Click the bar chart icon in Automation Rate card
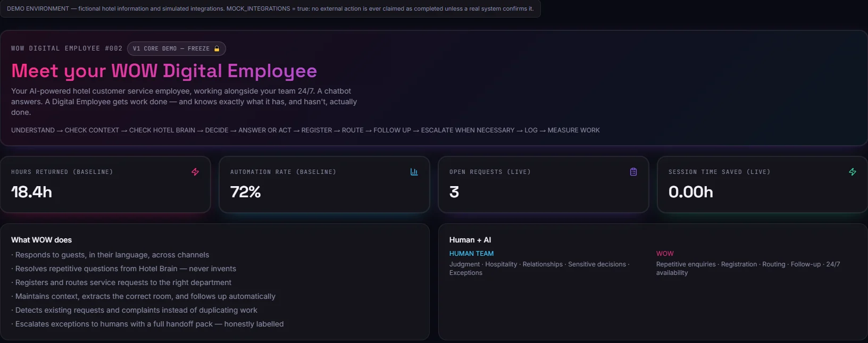The image size is (868, 343). click(414, 172)
